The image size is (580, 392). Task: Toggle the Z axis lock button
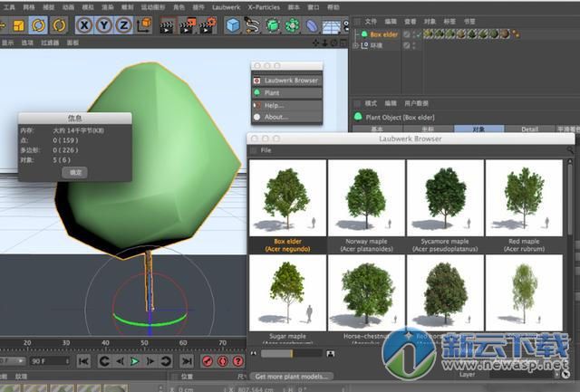[x=123, y=25]
